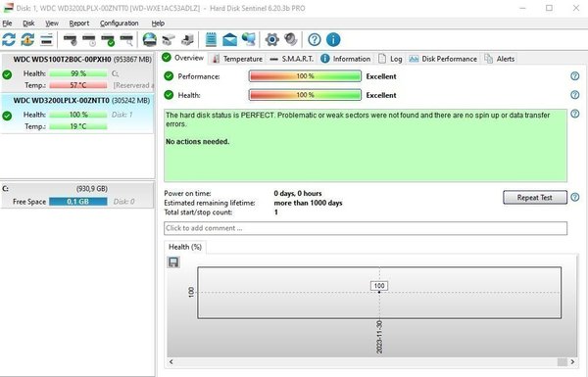Open the S.M.A.R.T. tab
This screenshot has width=588, height=377.
[x=292, y=59]
